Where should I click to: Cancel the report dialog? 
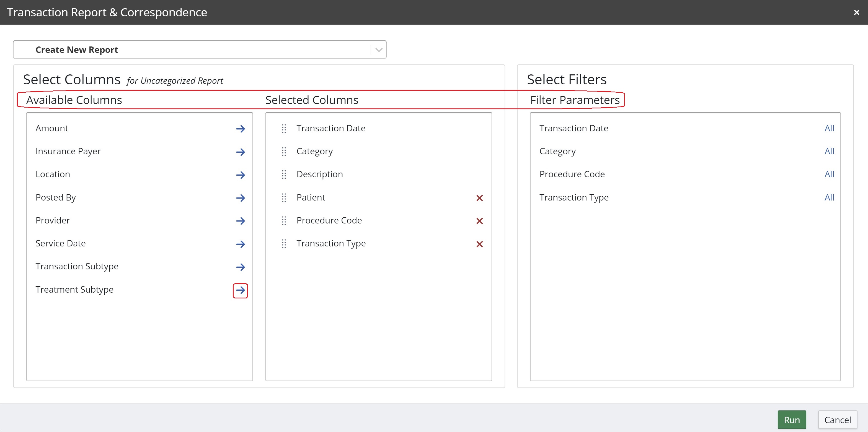click(x=837, y=420)
